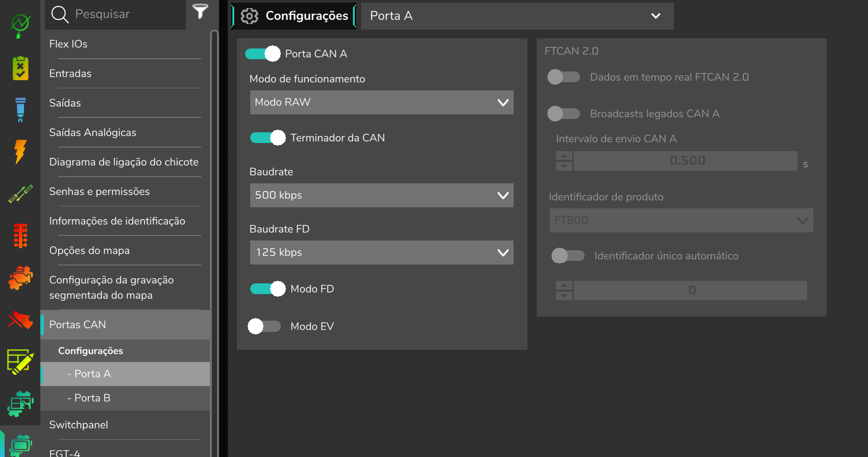Viewport: 868px width, 457px height.
Task: Open the green crossed-tools icon in sidebar
Action: click(x=20, y=194)
